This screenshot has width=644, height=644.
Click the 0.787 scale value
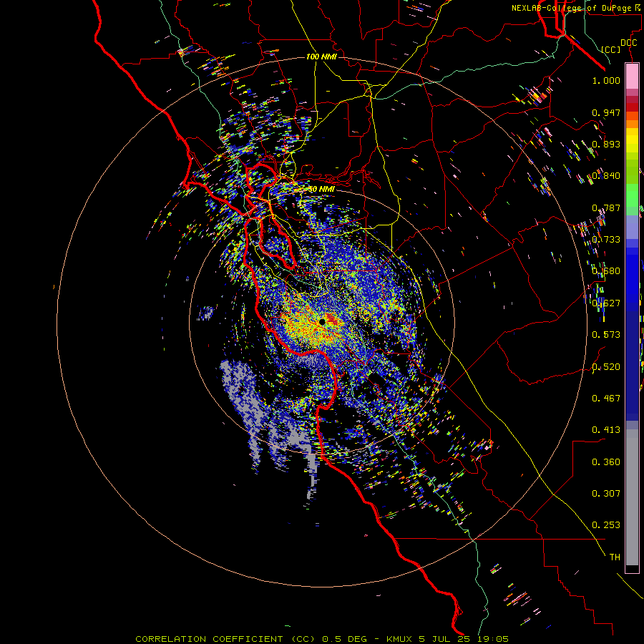tap(606, 208)
